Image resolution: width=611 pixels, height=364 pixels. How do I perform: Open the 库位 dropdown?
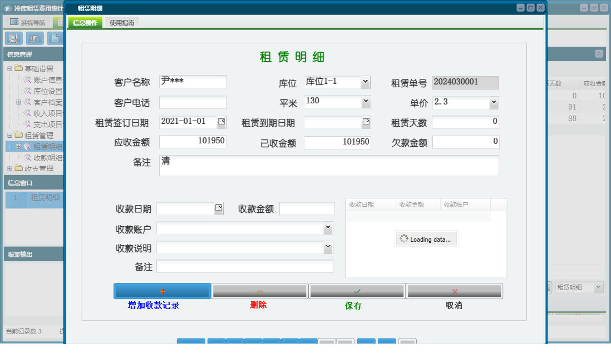(x=365, y=82)
